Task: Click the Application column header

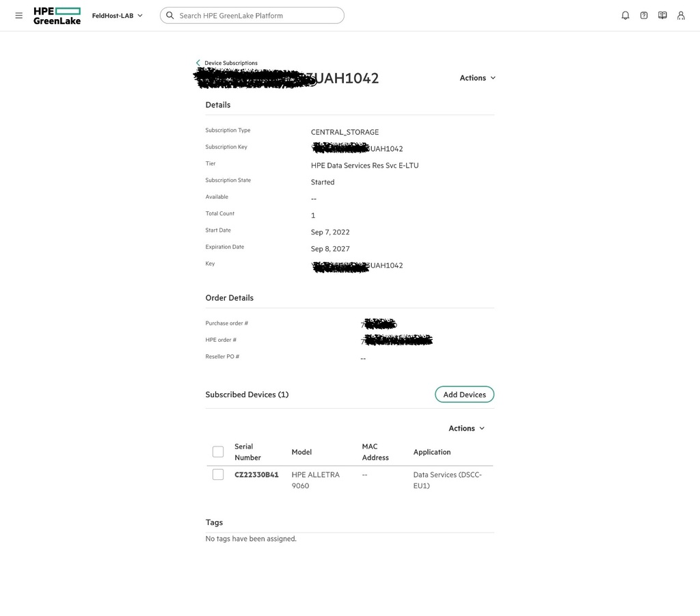Action: pyautogui.click(x=432, y=452)
